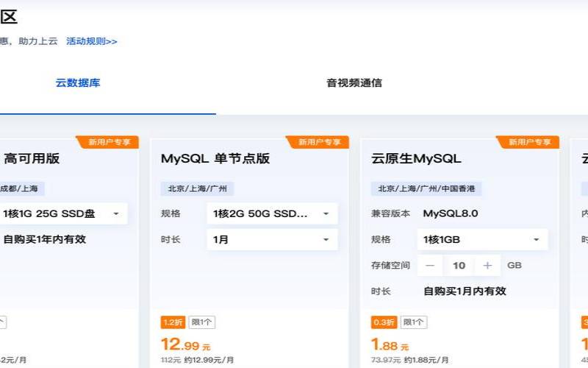
Task: Switch to the 音视频通信 tab
Action: pyautogui.click(x=354, y=83)
